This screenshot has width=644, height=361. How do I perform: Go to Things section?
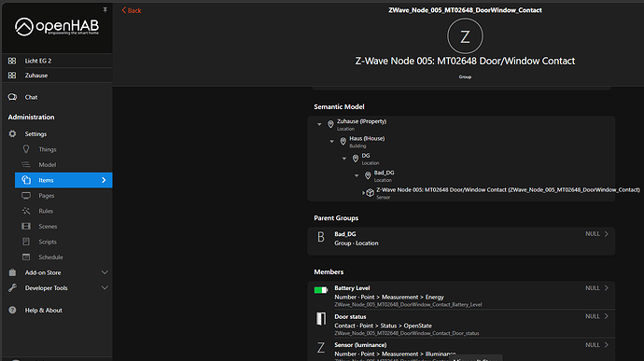63,149
